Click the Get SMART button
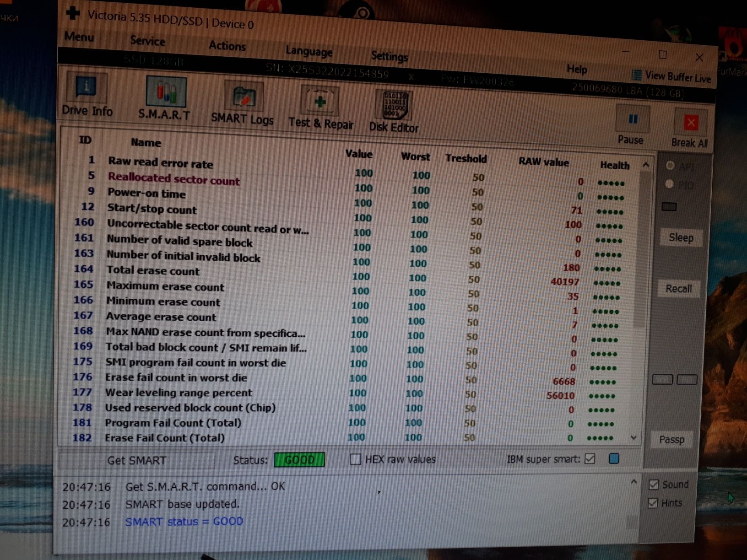Viewport: 747px width, 560px height. [x=136, y=460]
